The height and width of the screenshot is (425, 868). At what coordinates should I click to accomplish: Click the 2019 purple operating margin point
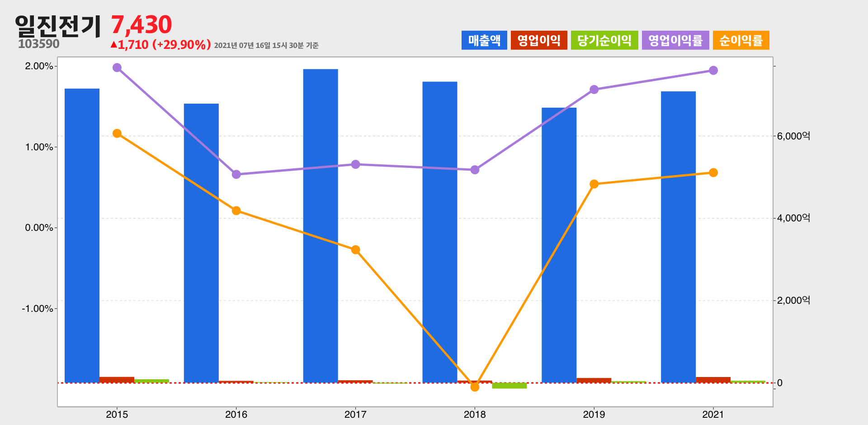click(x=594, y=90)
